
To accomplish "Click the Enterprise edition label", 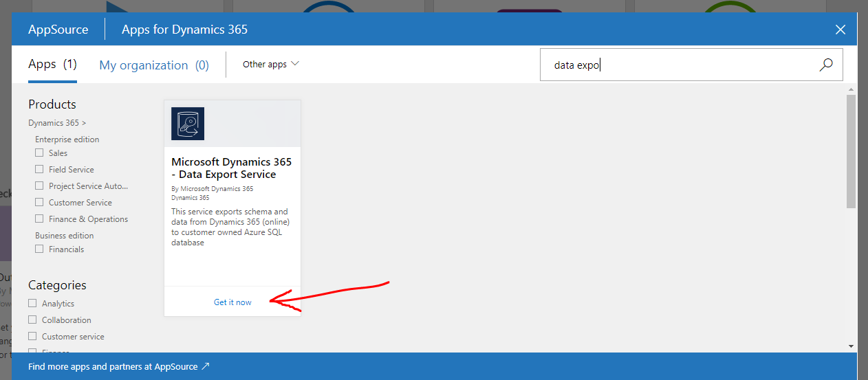I will point(67,139).
